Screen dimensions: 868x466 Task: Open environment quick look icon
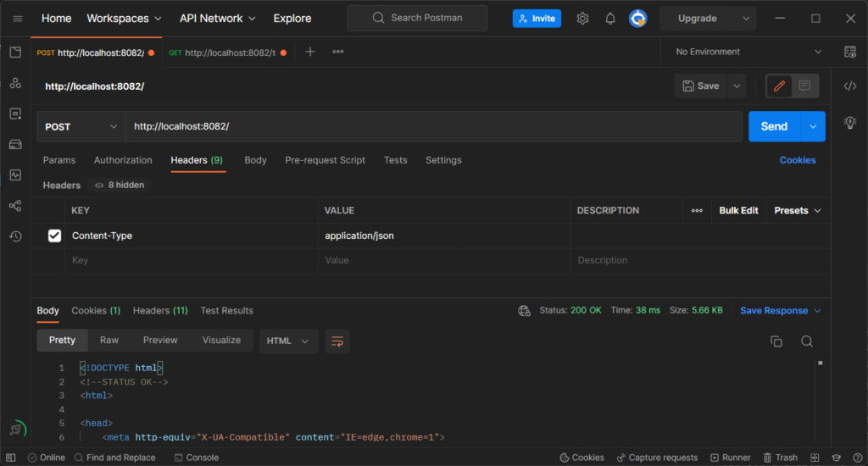850,52
